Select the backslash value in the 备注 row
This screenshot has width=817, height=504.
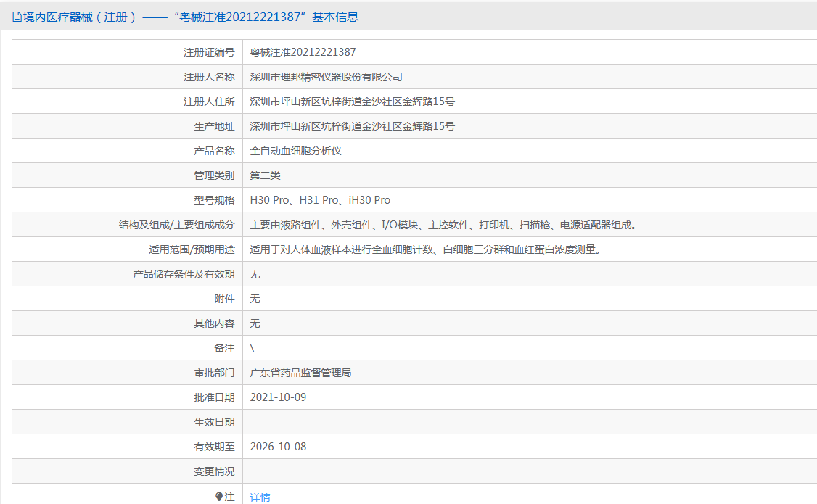[x=253, y=348]
